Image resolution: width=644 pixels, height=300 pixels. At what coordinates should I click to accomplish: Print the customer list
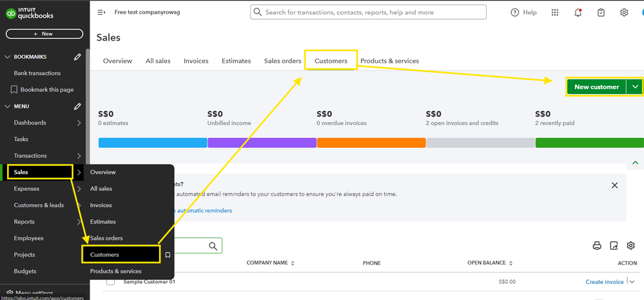point(597,246)
